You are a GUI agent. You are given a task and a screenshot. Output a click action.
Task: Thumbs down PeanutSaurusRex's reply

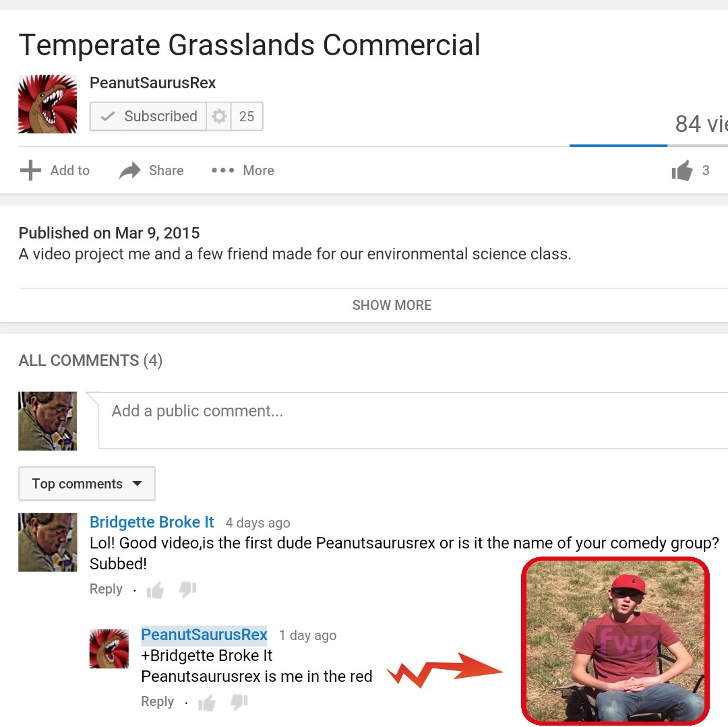(x=239, y=703)
